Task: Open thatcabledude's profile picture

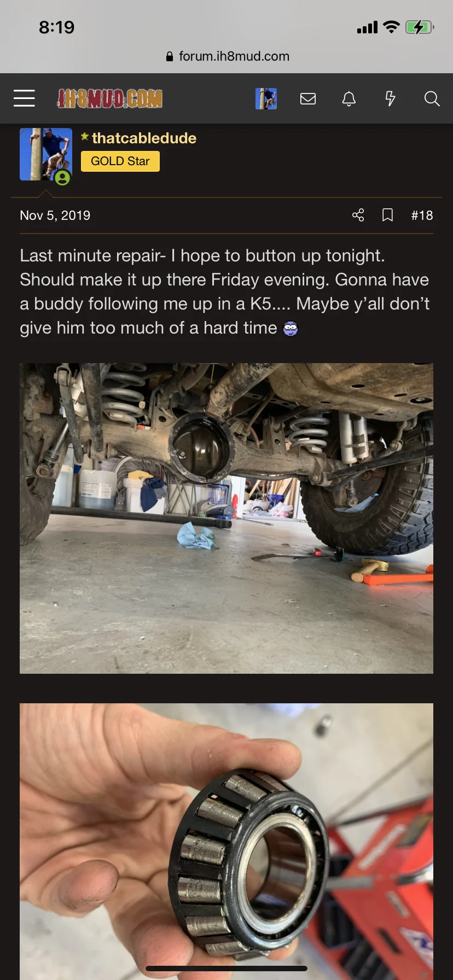Action: [46, 154]
